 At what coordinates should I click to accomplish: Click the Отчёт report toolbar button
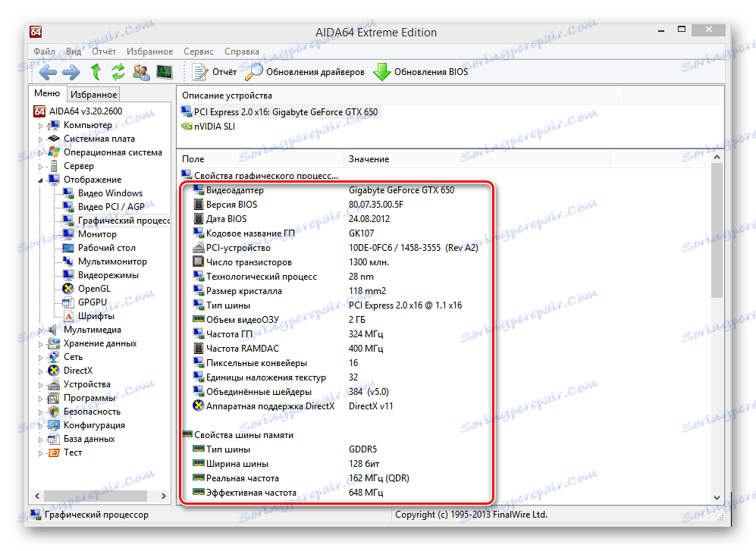215,72
